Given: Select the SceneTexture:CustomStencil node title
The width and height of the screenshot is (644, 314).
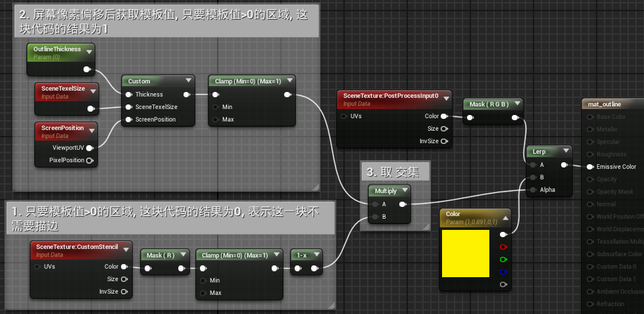Looking at the screenshot, I should (x=79, y=247).
